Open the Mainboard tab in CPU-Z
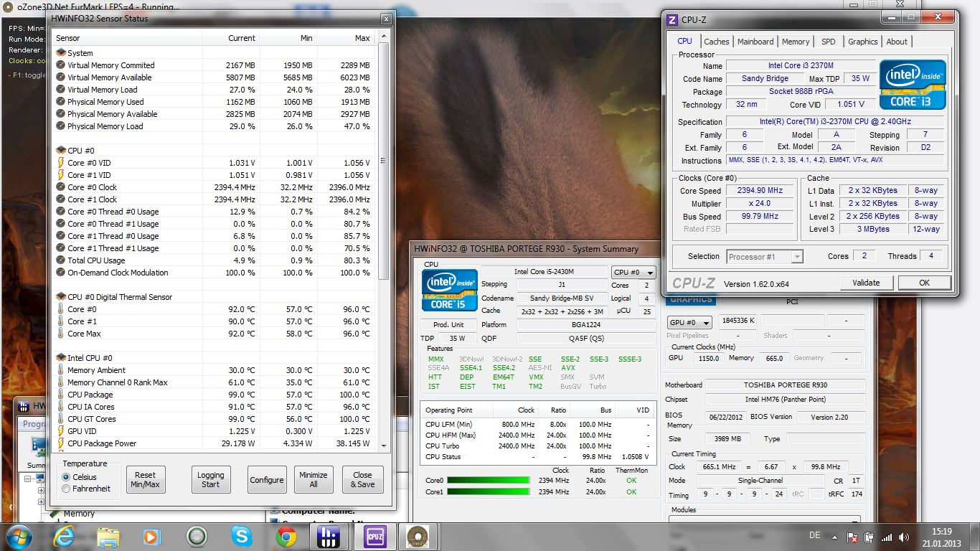Screen dimensions: 980x551 [755, 42]
